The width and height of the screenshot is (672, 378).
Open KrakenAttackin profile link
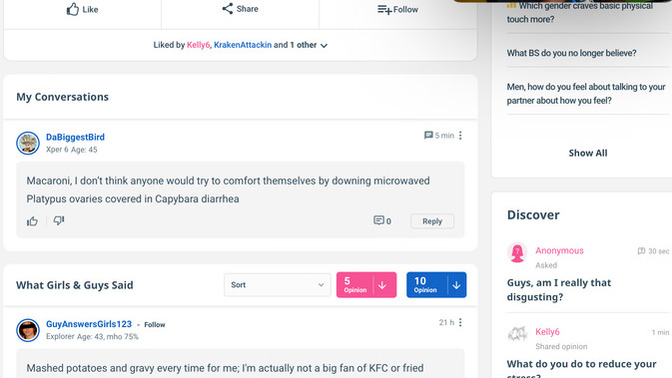click(x=243, y=45)
